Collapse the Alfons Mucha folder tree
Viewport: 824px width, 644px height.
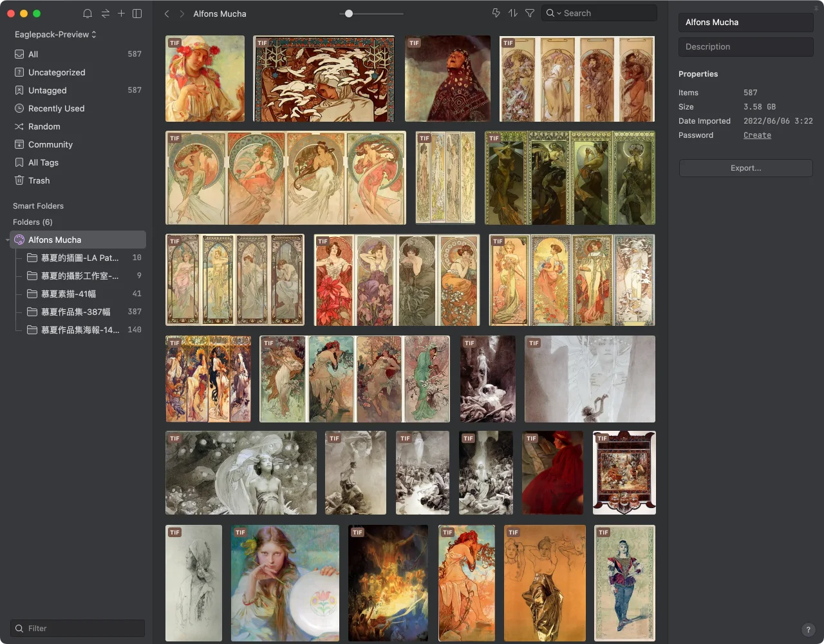click(7, 240)
